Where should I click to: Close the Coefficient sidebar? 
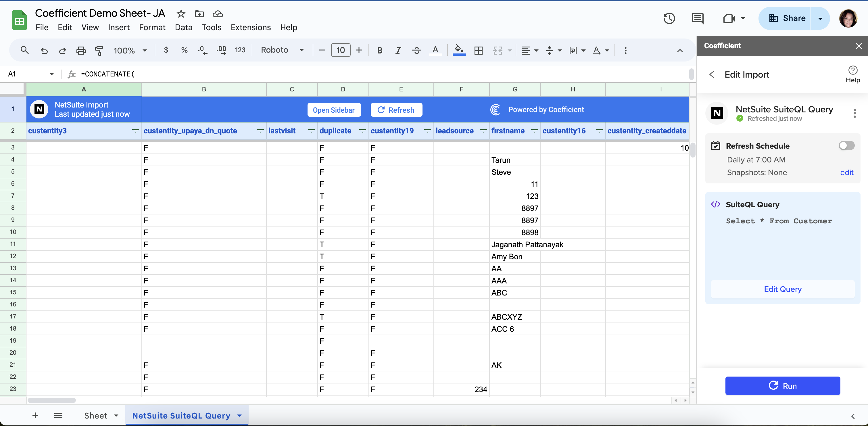859,46
